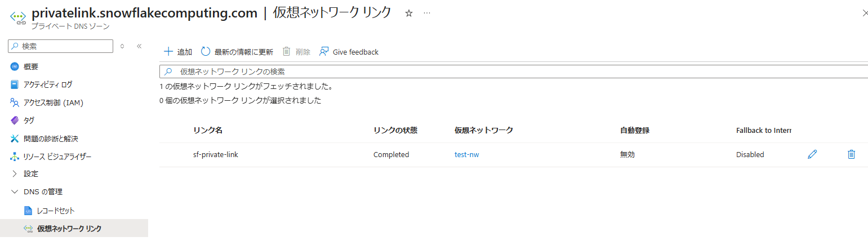868x241 pixels.
Task: Click the private DNS zone resource icon
Action: pos(18,17)
